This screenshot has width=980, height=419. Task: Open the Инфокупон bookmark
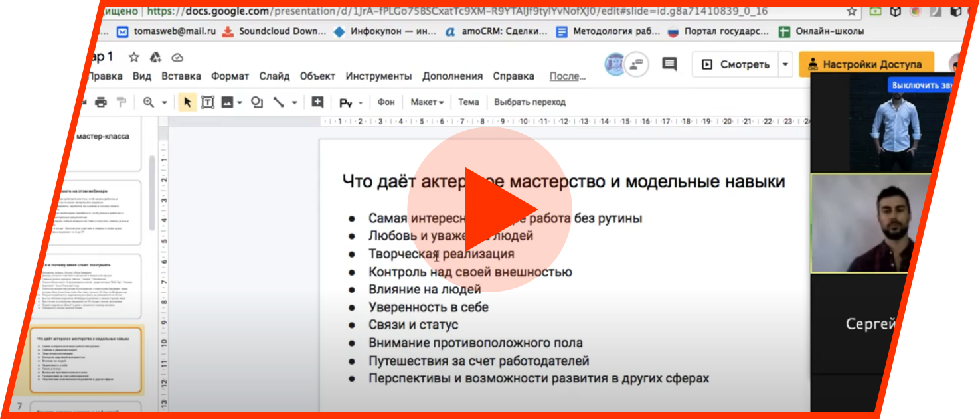click(384, 31)
